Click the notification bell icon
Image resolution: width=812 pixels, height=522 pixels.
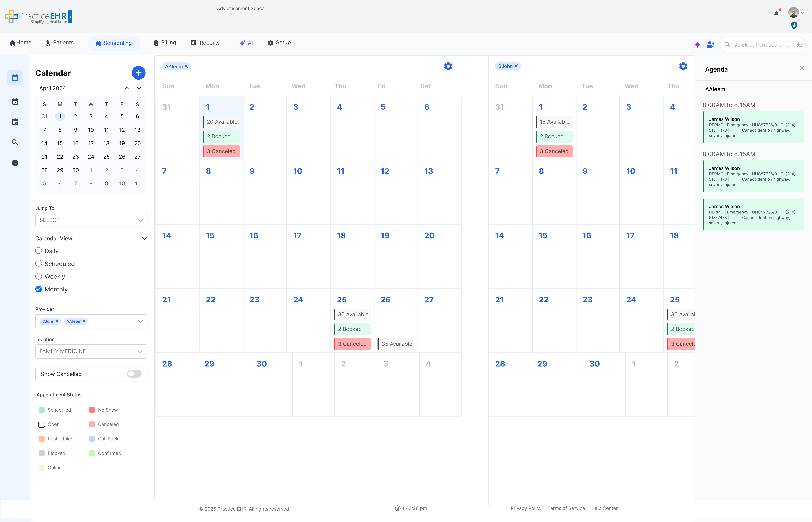(776, 14)
